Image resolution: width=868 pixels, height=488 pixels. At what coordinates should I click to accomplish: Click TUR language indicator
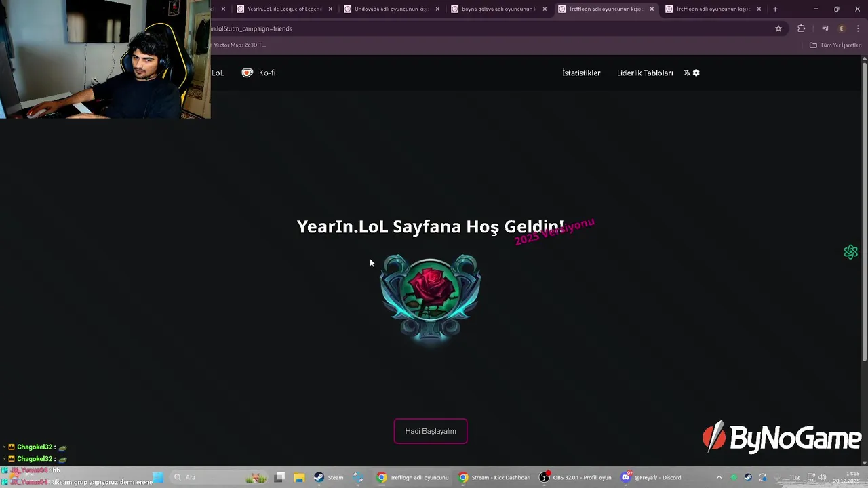click(x=794, y=477)
